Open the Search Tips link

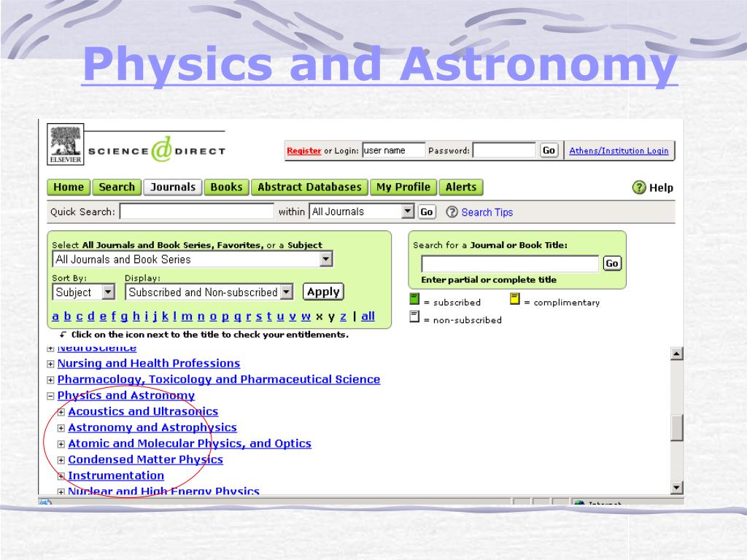[x=487, y=212]
